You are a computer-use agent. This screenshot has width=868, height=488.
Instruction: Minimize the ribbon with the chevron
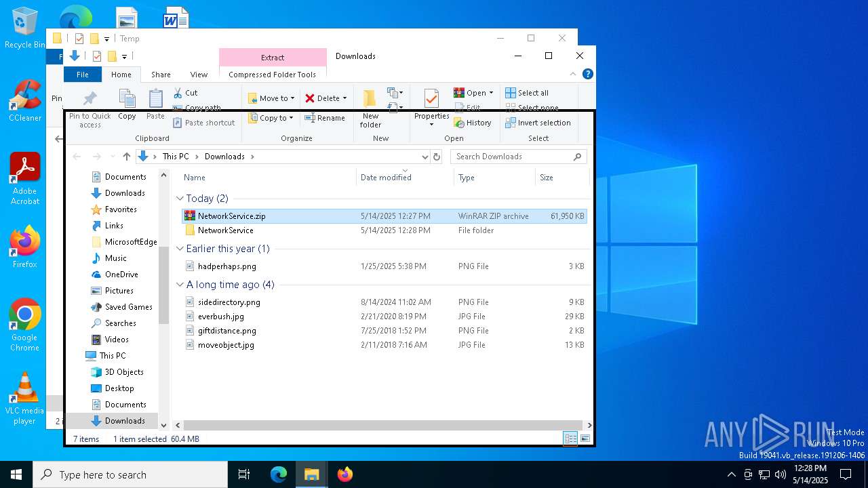click(x=574, y=74)
